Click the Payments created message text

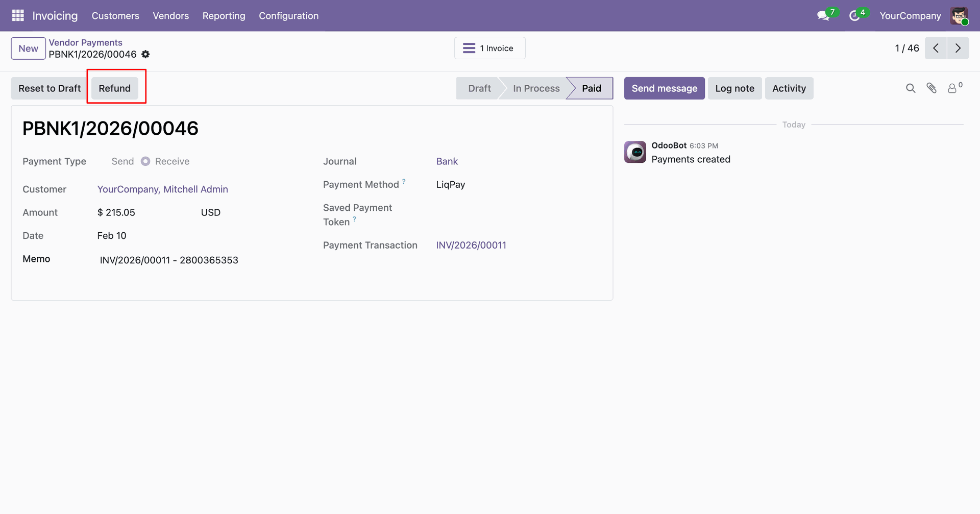pyautogui.click(x=691, y=159)
